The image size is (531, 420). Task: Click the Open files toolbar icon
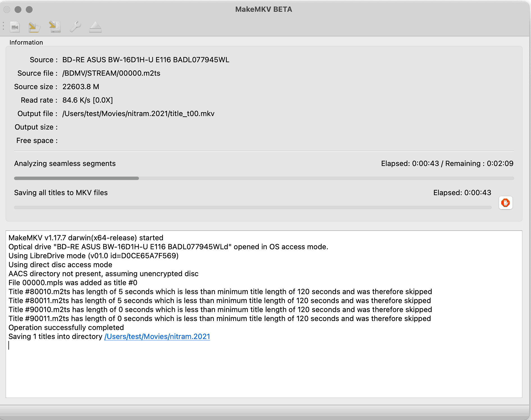(x=15, y=27)
